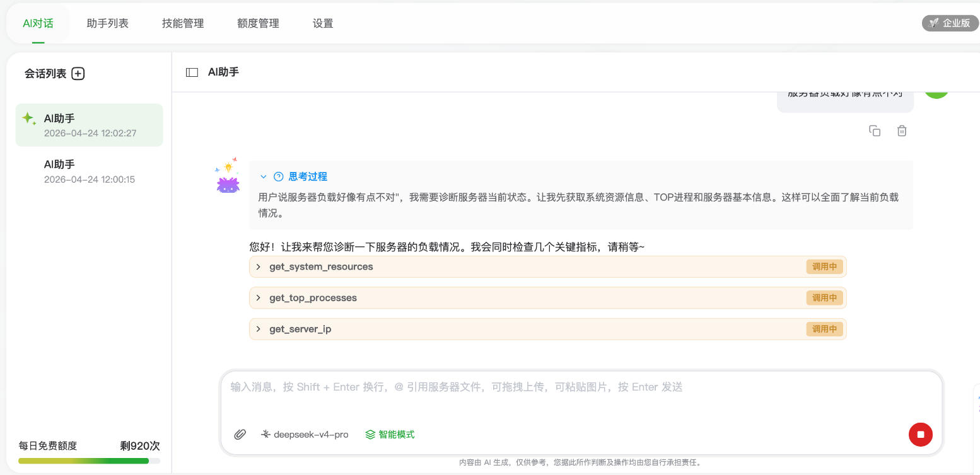Collapse the 思考过程 thinking section
Image resolution: width=980 pixels, height=475 pixels.
pos(264,177)
